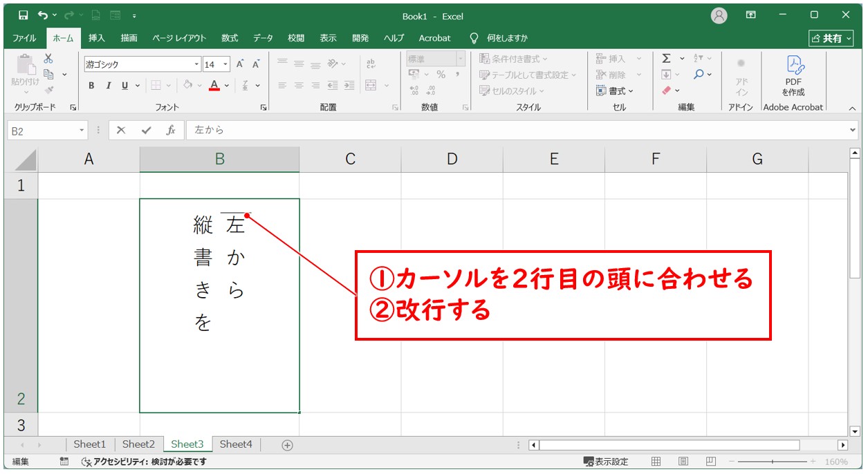Customize Quick Access Toolbar dropdown arrow
The image size is (868, 474).
(133, 15)
